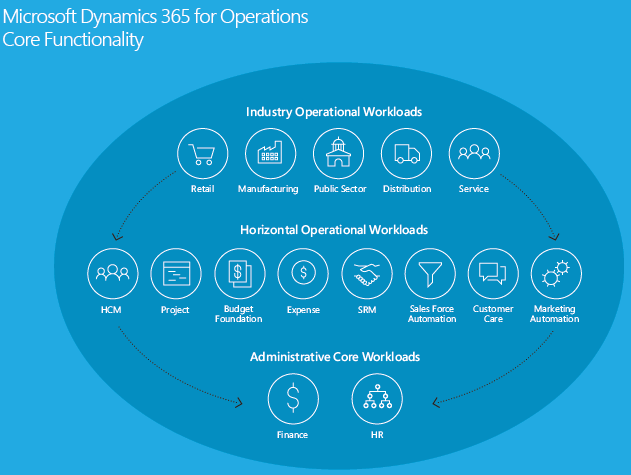Click the Public Sector label text
The width and height of the screenshot is (631, 475).
point(340,189)
